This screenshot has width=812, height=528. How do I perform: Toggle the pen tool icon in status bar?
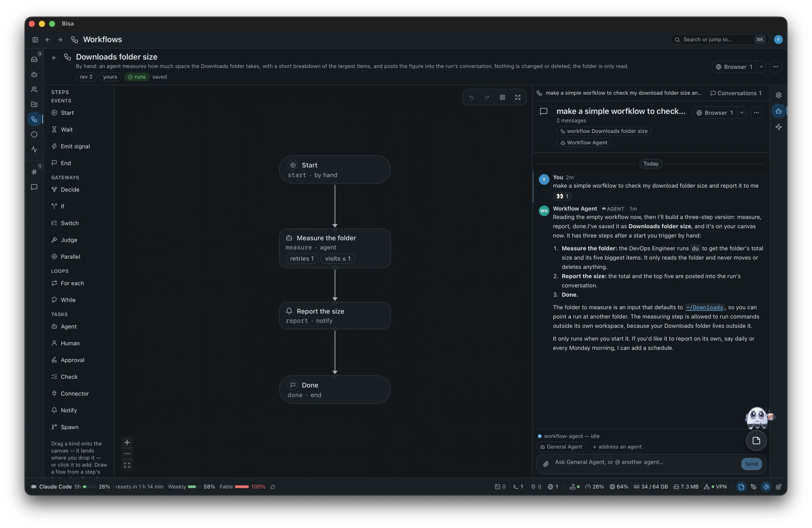(x=754, y=487)
